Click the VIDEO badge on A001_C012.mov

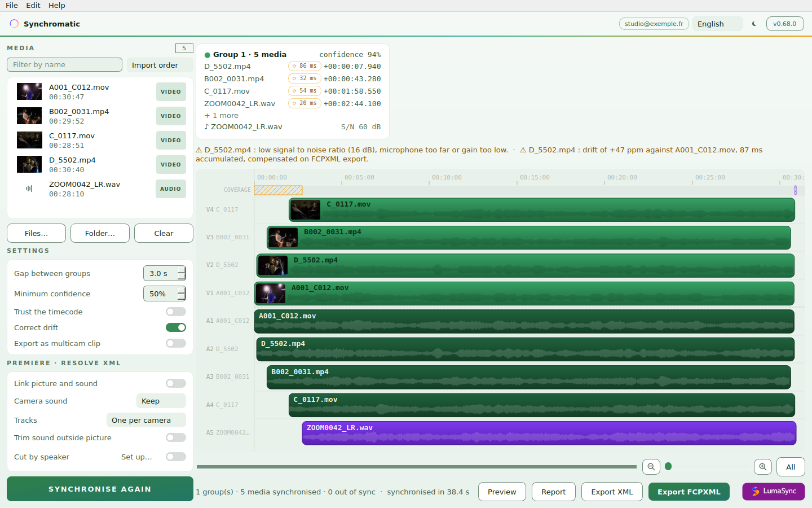tap(171, 92)
